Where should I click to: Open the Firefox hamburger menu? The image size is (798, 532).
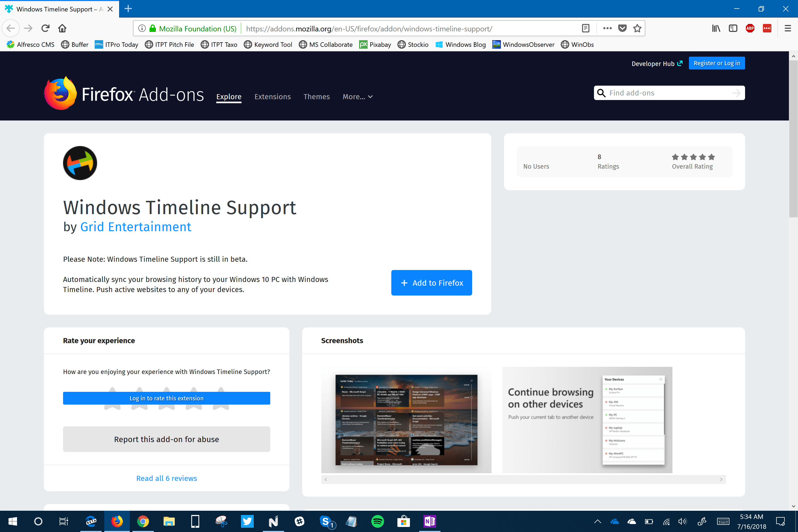point(787,28)
